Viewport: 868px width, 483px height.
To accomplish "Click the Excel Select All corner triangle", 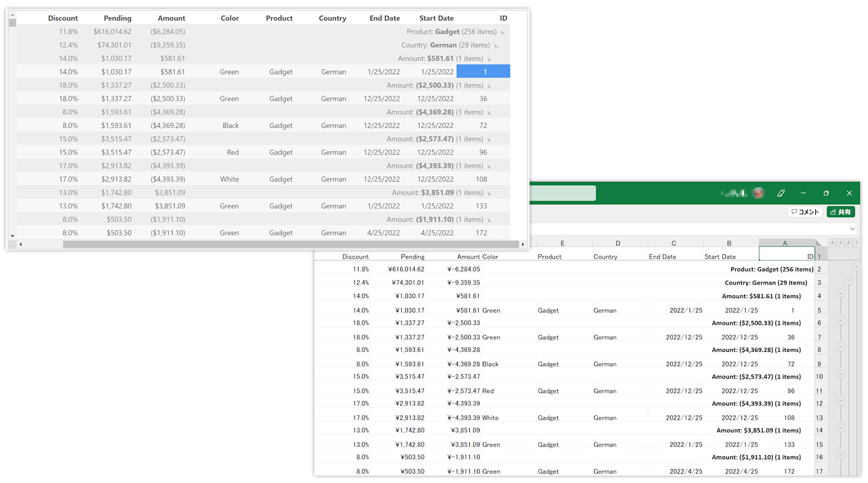I will 819,243.
